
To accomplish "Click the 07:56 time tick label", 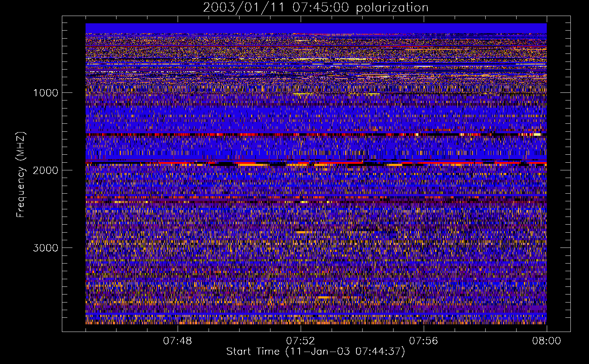I will [423, 341].
